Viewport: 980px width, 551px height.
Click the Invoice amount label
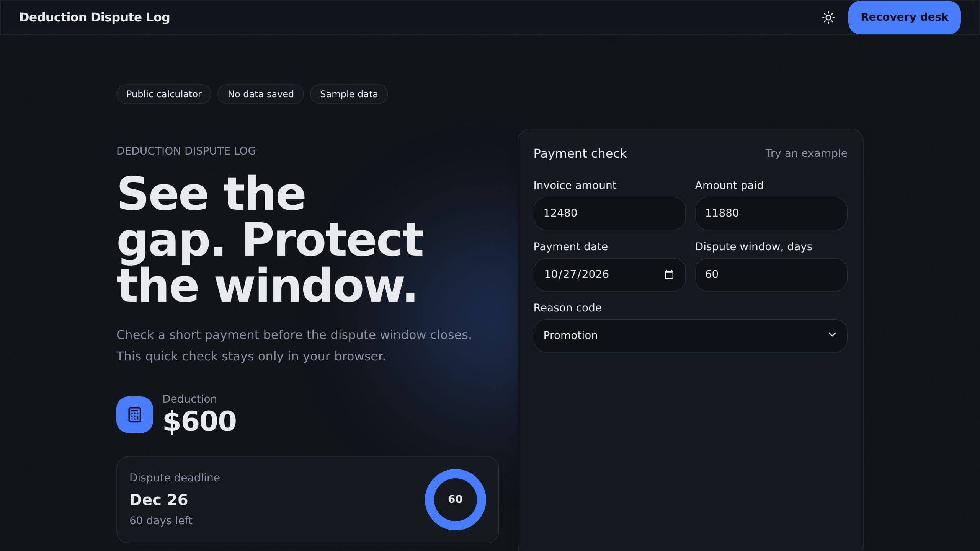[x=575, y=185]
